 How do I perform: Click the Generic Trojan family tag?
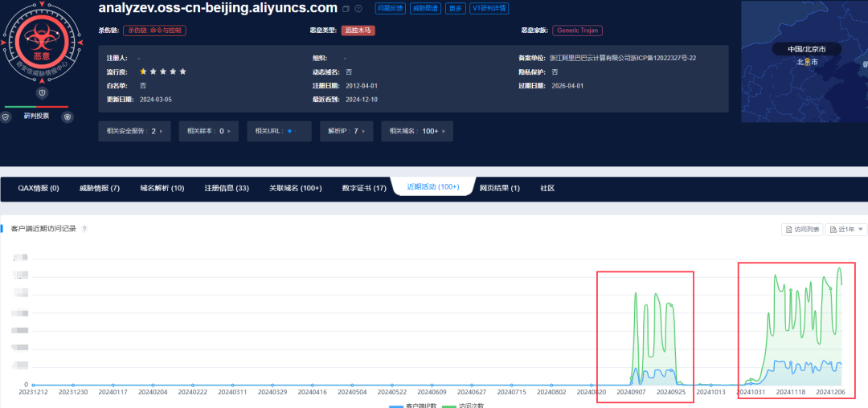577,31
